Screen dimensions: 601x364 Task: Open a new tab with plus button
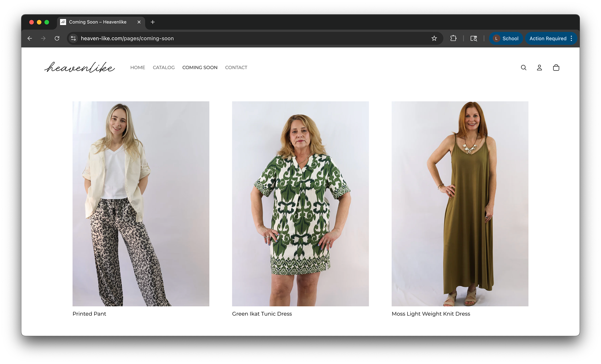[153, 22]
